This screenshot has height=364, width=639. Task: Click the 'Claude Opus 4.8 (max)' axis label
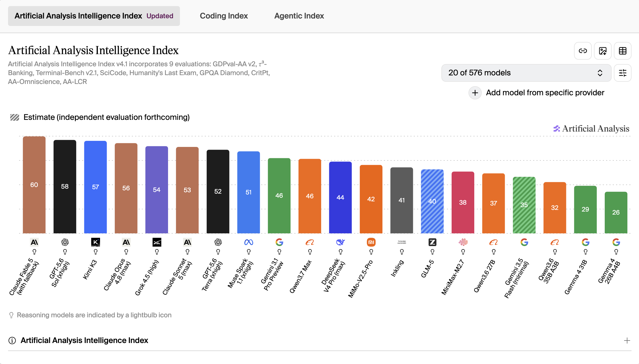(117, 275)
